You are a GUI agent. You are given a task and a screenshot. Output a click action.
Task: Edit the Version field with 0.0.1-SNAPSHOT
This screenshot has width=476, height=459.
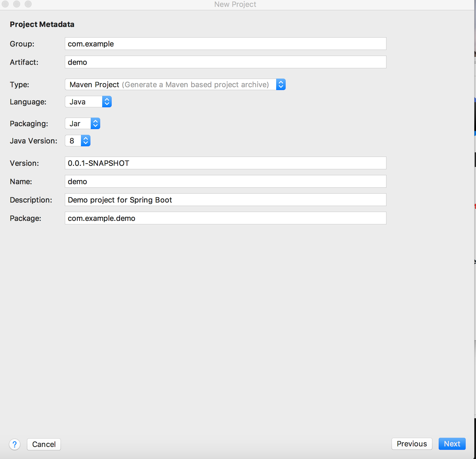click(225, 163)
